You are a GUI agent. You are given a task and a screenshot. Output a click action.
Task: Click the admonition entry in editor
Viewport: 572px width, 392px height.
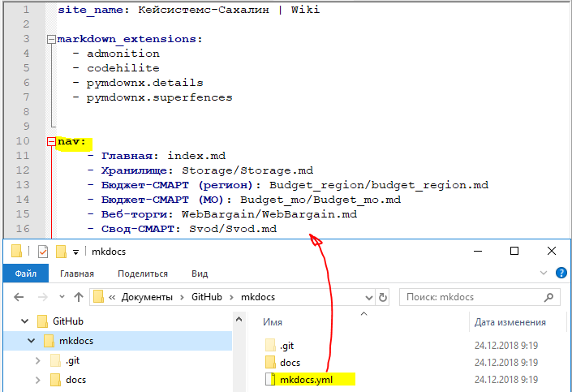pos(123,54)
